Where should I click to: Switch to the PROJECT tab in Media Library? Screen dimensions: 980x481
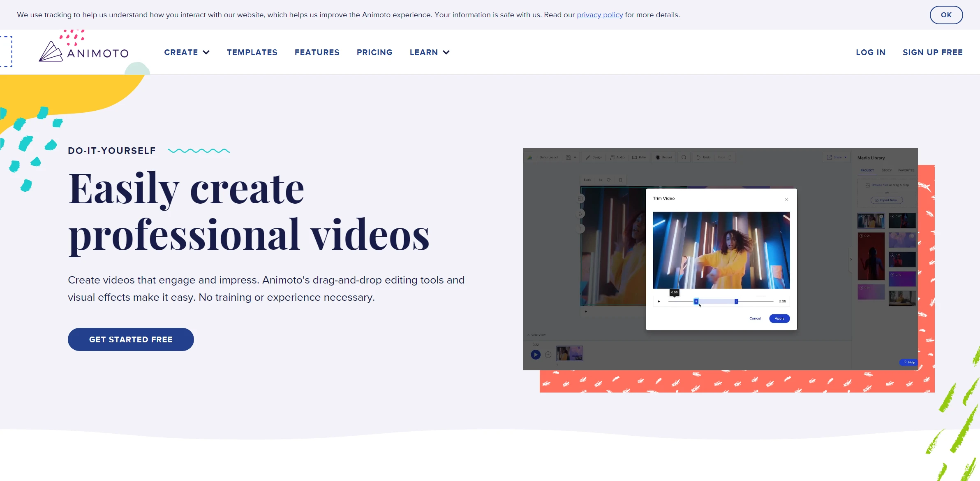pos(867,170)
